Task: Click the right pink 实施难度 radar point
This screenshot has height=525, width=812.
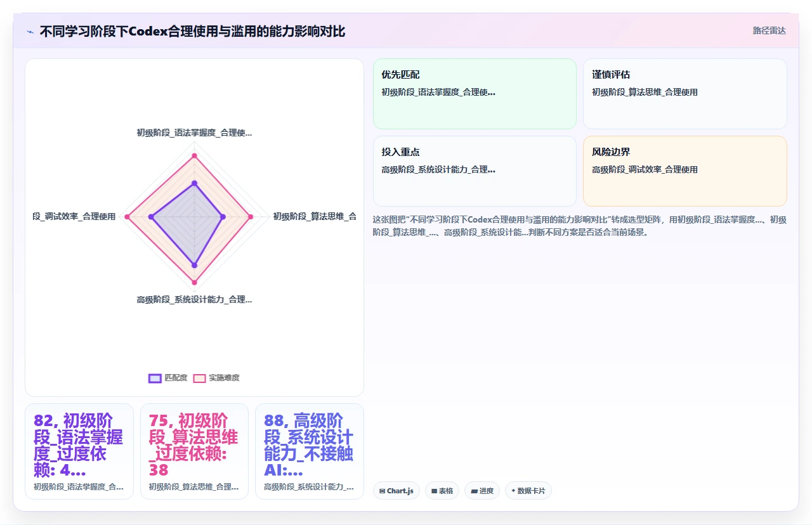Action: [x=251, y=217]
